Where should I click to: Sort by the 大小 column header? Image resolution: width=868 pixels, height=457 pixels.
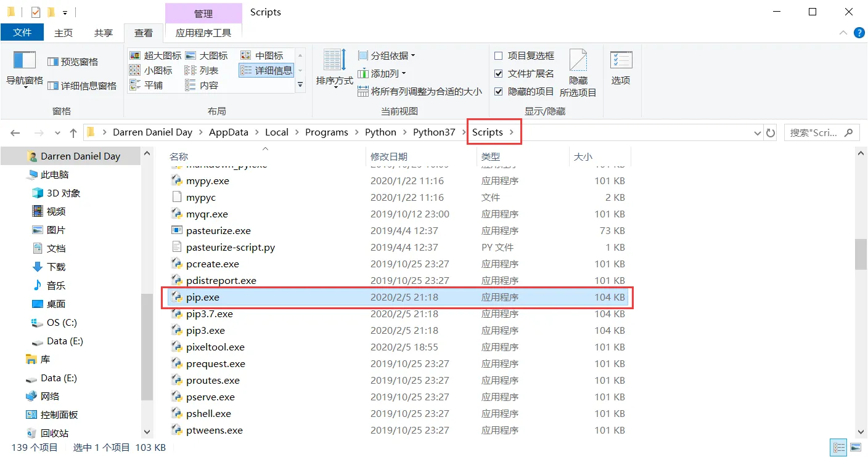click(583, 157)
